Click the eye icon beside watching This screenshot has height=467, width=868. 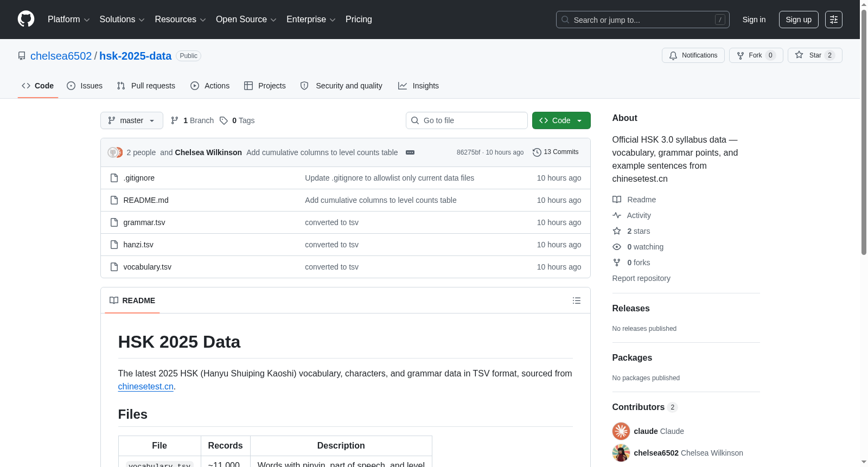pos(617,247)
